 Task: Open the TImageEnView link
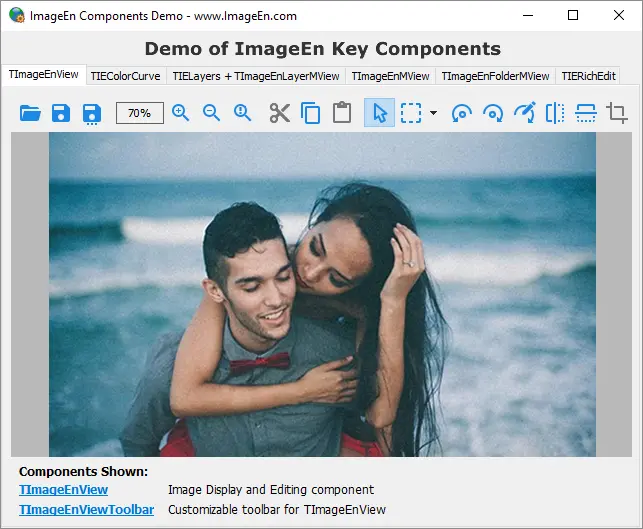[x=63, y=490]
